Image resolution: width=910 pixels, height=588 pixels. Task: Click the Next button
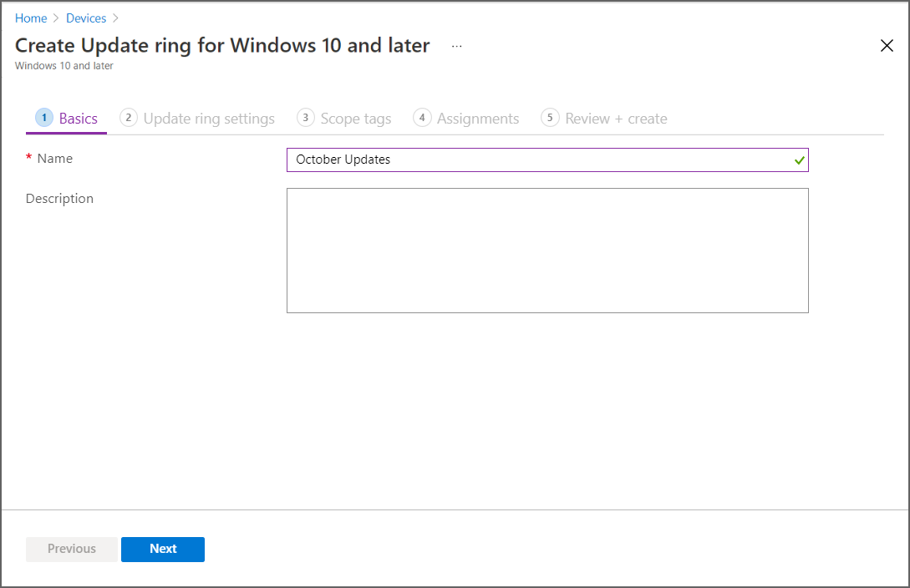tap(163, 549)
